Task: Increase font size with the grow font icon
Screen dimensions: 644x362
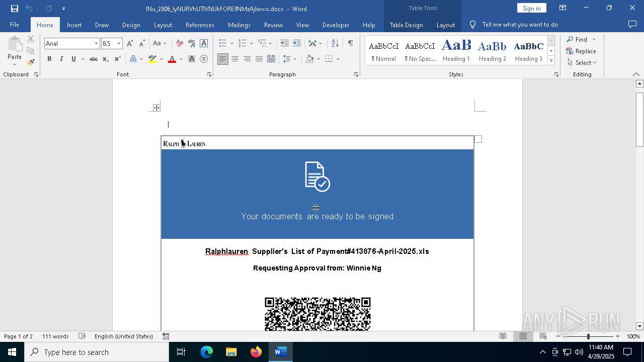Action: coord(130,44)
